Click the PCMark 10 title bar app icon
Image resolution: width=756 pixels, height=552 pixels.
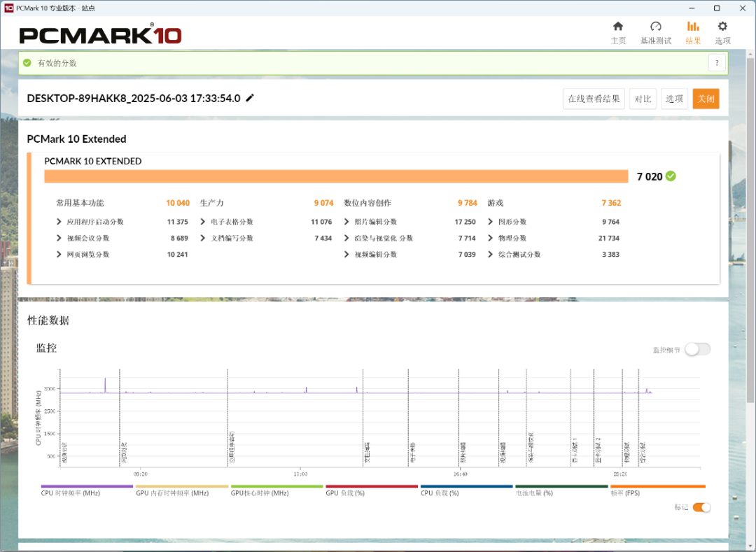coord(8,8)
